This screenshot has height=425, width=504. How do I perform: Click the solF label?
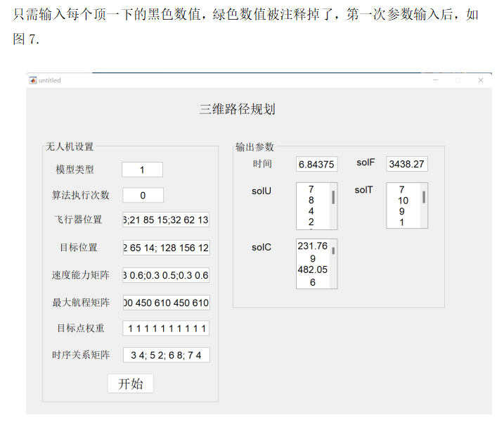point(366,163)
